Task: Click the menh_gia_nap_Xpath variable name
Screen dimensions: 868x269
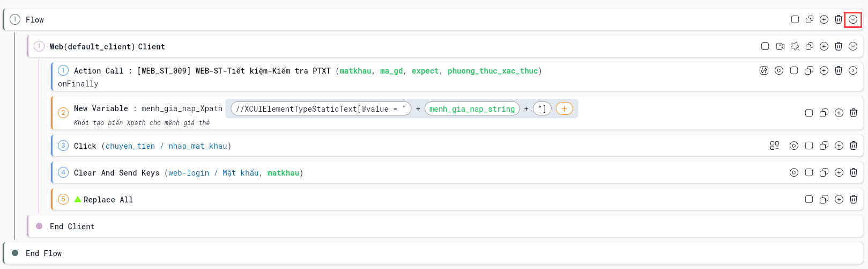Action: 182,108
